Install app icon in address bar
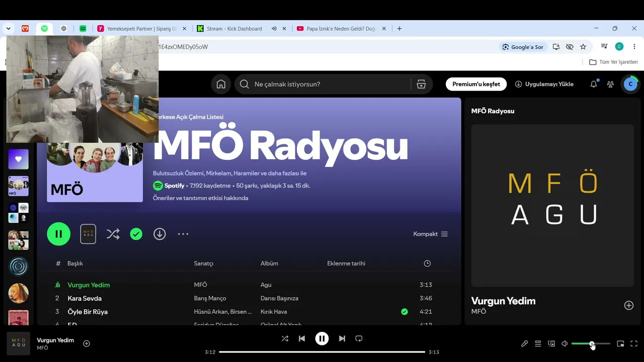The height and width of the screenshot is (362, 644). click(556, 47)
